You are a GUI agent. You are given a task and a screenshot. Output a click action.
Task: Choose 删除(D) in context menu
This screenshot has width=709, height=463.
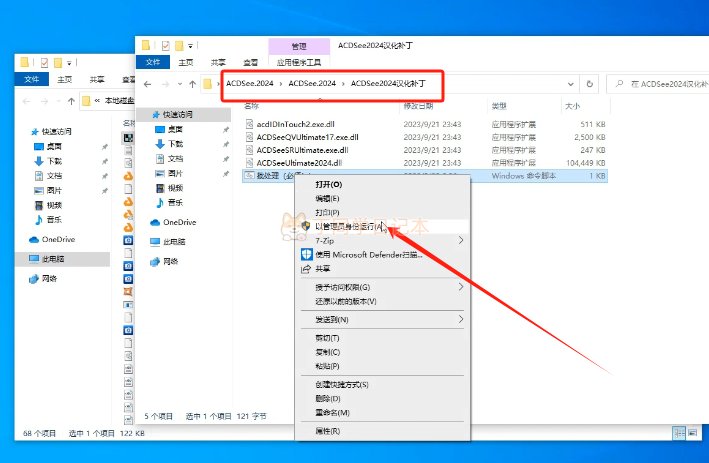click(383, 399)
